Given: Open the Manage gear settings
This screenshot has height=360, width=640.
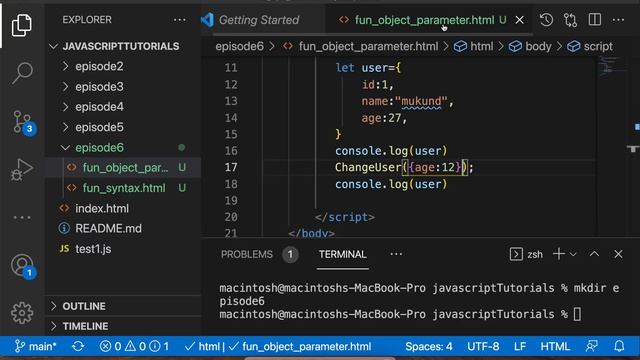Looking at the screenshot, I should point(22,313).
